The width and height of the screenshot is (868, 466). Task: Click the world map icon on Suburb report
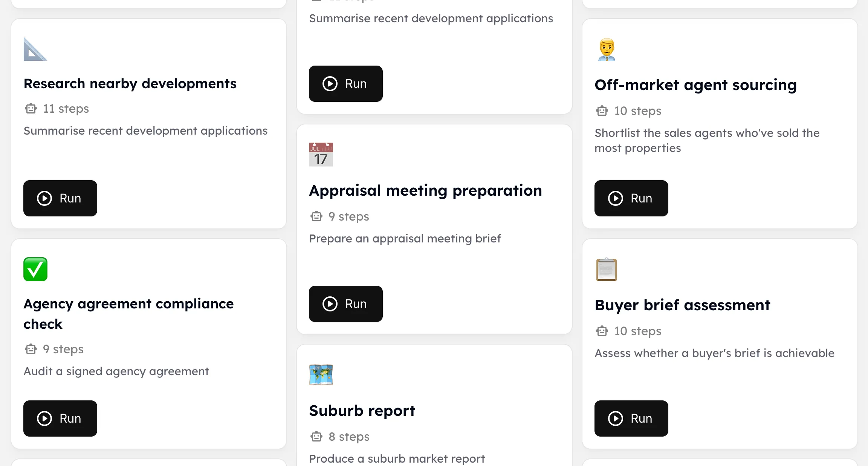point(321,375)
